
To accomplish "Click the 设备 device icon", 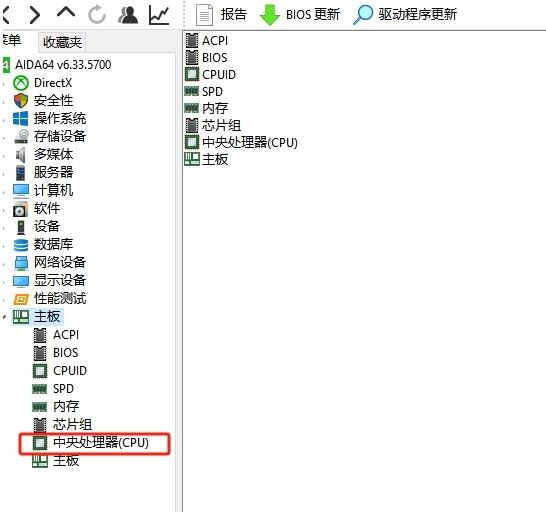I will (21, 227).
